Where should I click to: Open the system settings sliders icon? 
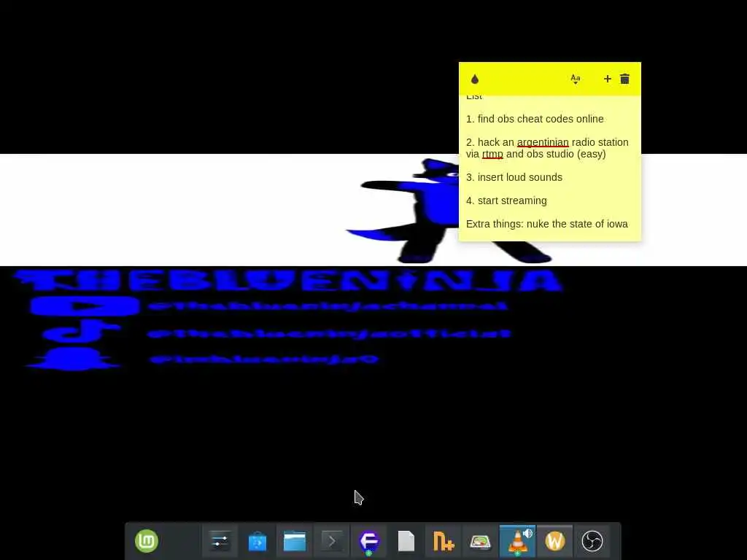pyautogui.click(x=220, y=542)
